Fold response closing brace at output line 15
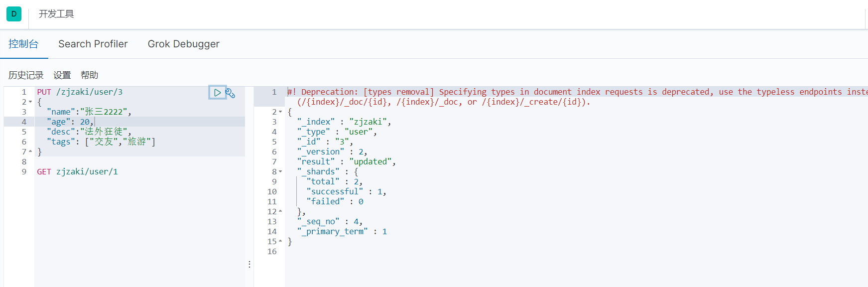Screen dimensions: 868x287 [280, 241]
